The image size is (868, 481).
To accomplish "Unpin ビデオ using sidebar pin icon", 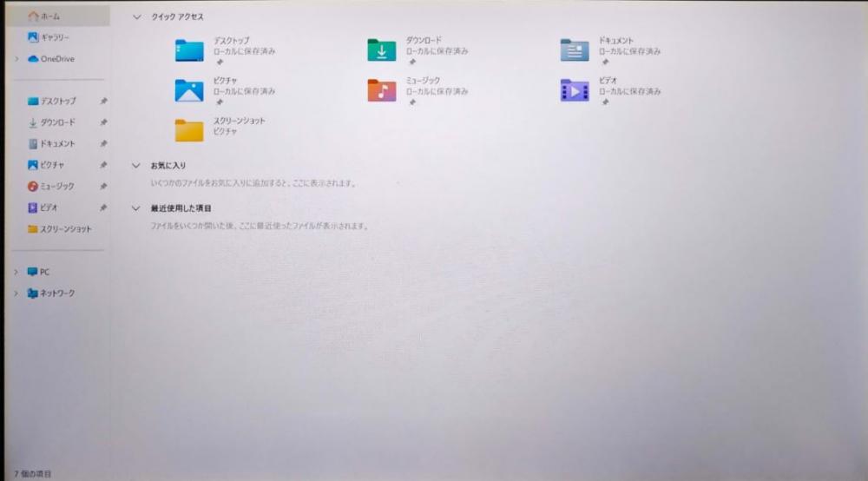I will tap(103, 208).
